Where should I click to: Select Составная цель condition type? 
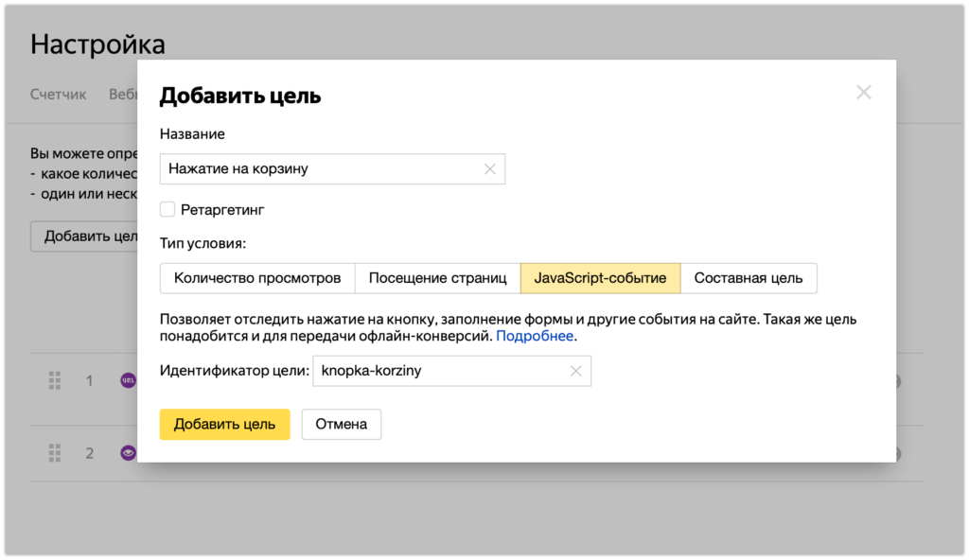[748, 278]
